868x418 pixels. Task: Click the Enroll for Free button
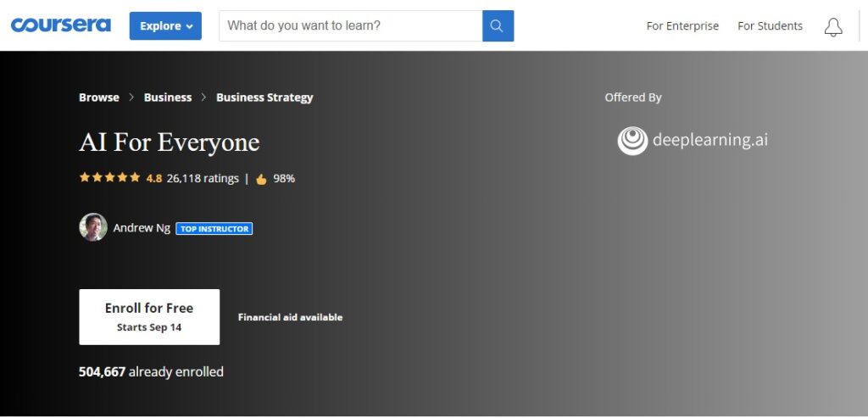coord(149,316)
